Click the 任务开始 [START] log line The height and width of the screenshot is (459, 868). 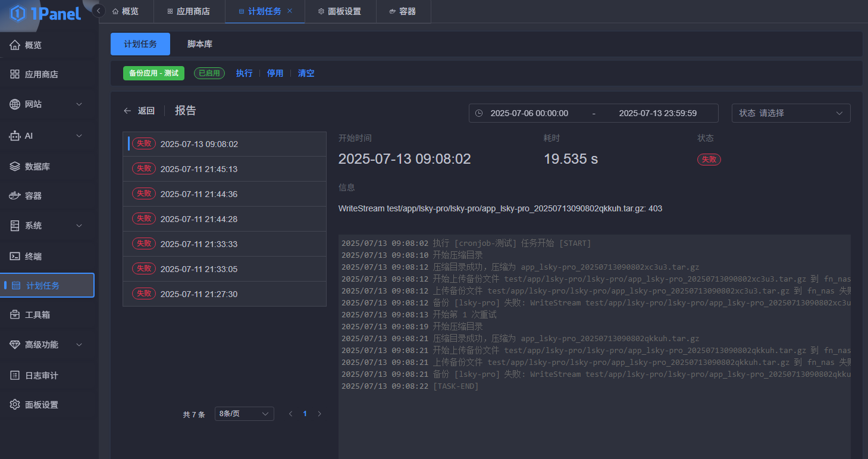click(466, 243)
